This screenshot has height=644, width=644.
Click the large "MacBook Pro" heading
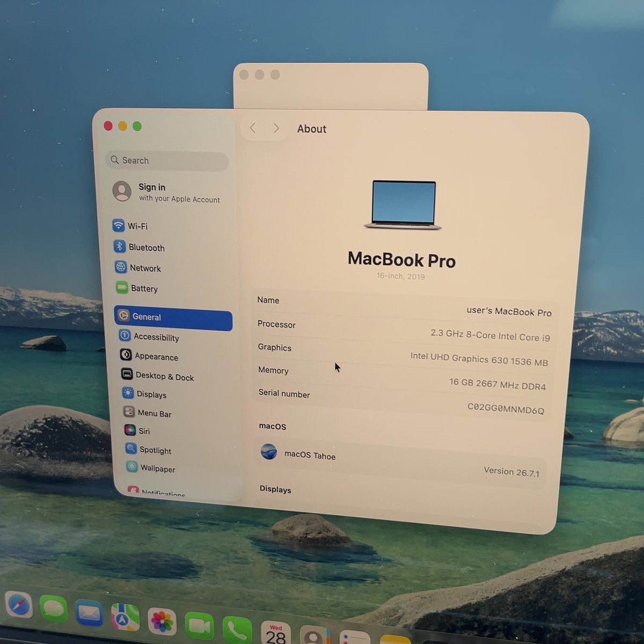click(x=401, y=260)
